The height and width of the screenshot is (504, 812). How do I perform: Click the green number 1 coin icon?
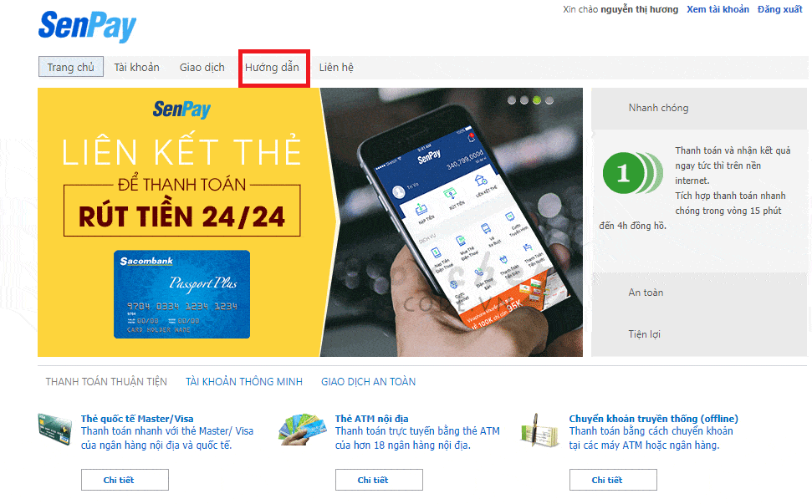coord(632,173)
